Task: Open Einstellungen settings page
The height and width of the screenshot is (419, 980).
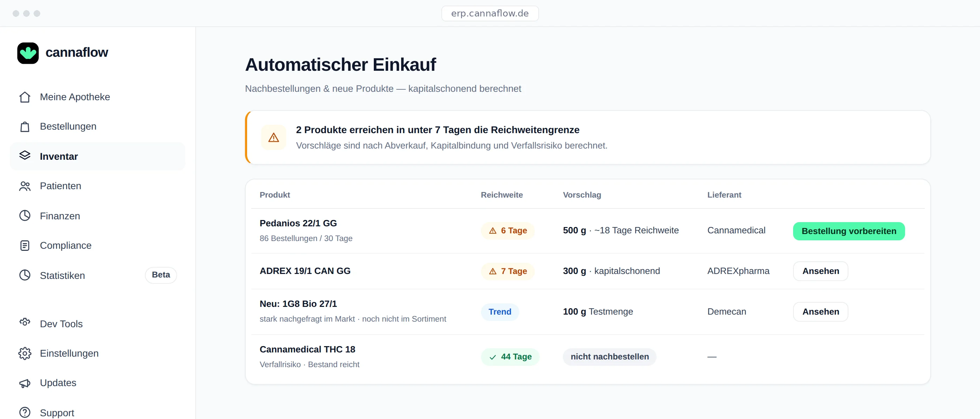Action: pyautogui.click(x=97, y=353)
